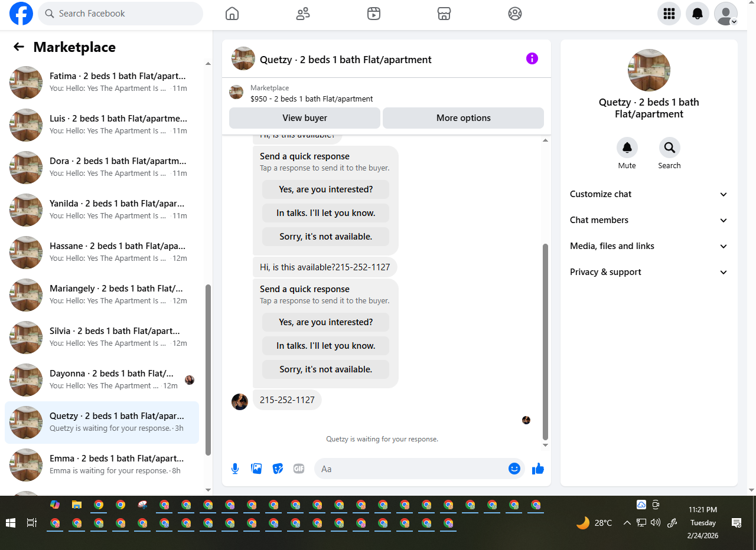Image resolution: width=756 pixels, height=550 pixels.
Task: Click the "Hi, is this available?215-252-1127" message
Action: pyautogui.click(x=325, y=267)
